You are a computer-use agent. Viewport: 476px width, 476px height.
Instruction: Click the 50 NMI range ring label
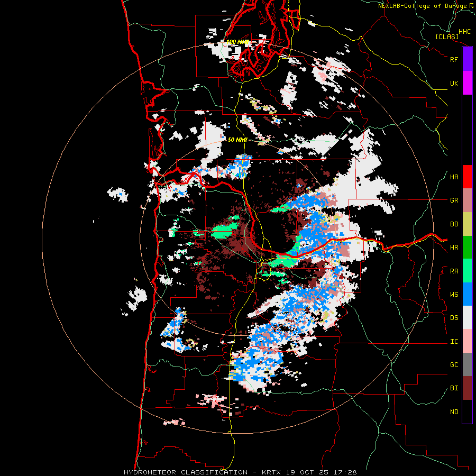pos(237,140)
